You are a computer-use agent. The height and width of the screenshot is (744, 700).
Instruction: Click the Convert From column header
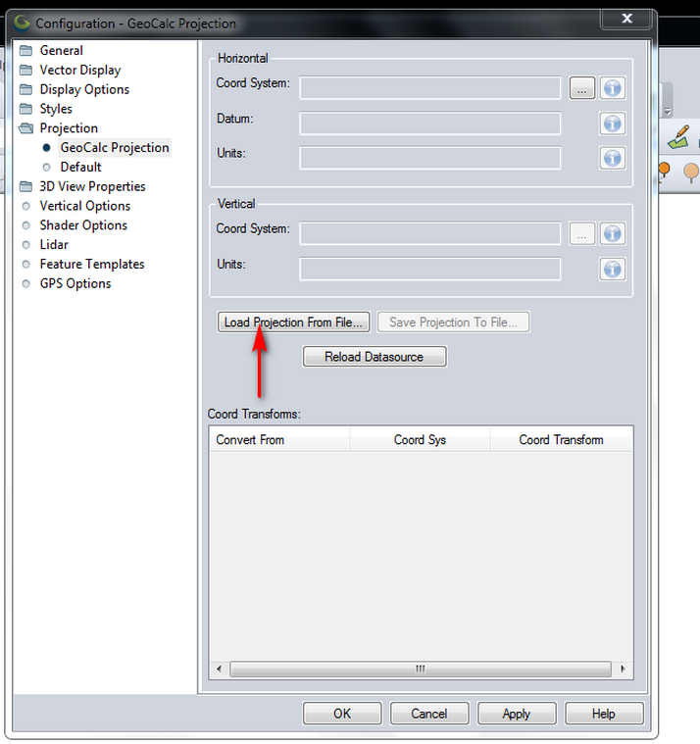279,440
